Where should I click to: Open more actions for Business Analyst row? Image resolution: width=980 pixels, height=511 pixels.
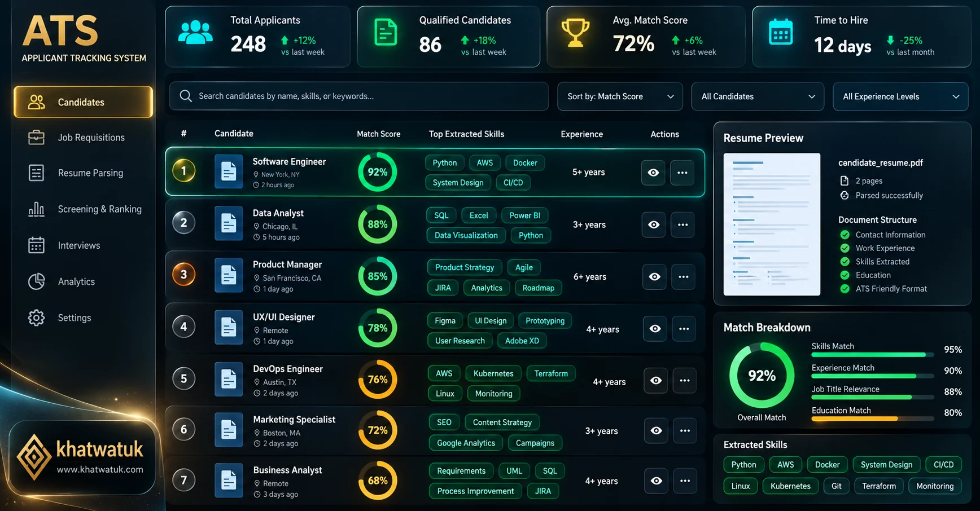685,481
